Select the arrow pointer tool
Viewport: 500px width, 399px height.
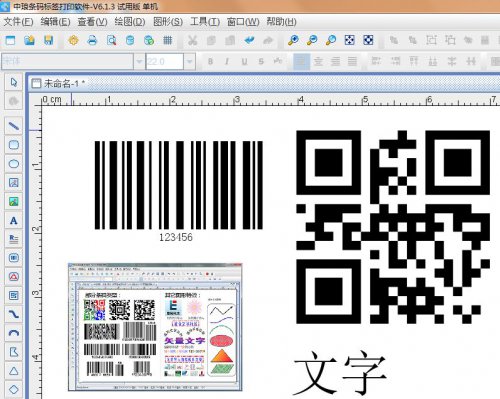tap(14, 82)
